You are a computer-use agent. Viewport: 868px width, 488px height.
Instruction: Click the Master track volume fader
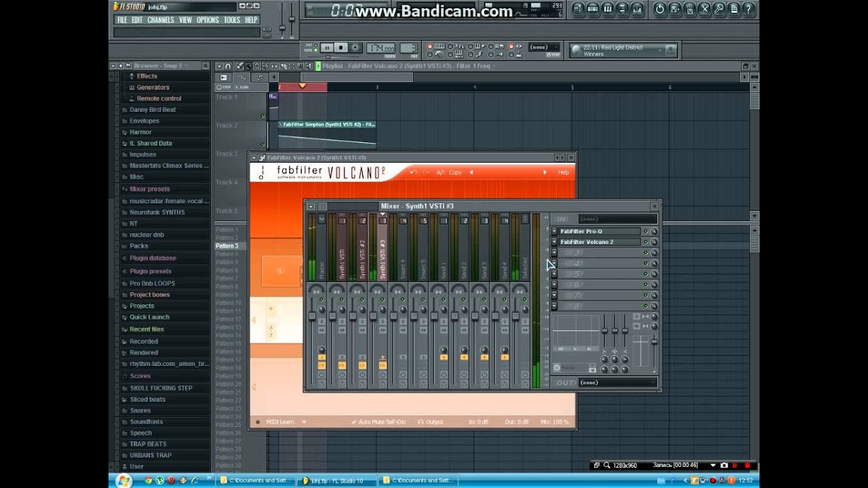pyautogui.click(x=313, y=317)
